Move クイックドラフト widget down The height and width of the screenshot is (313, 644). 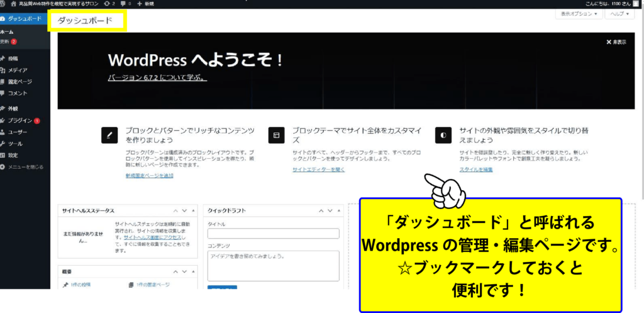[330, 210]
